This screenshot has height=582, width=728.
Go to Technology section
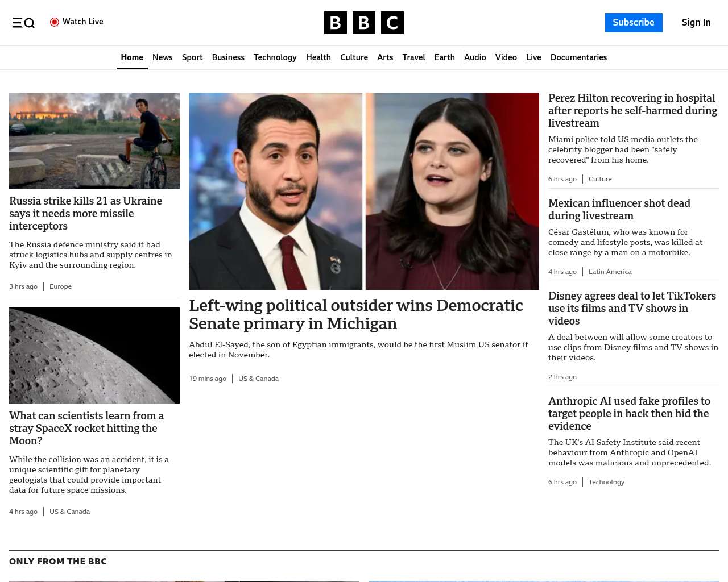pyautogui.click(x=275, y=57)
